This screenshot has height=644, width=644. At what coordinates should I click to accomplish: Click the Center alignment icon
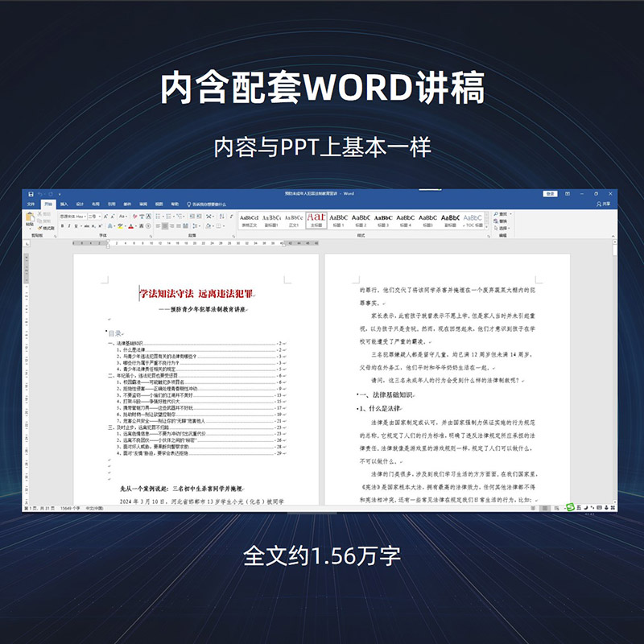point(165,226)
